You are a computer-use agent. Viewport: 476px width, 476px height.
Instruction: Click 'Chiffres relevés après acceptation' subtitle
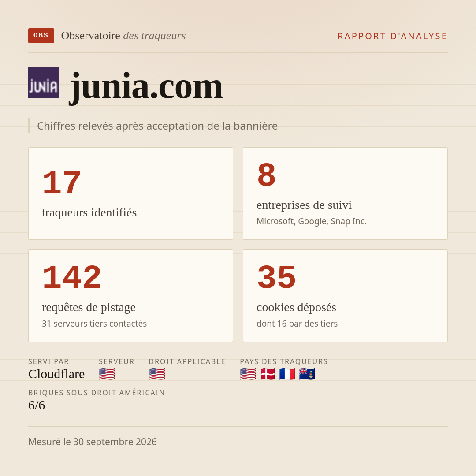157,126
